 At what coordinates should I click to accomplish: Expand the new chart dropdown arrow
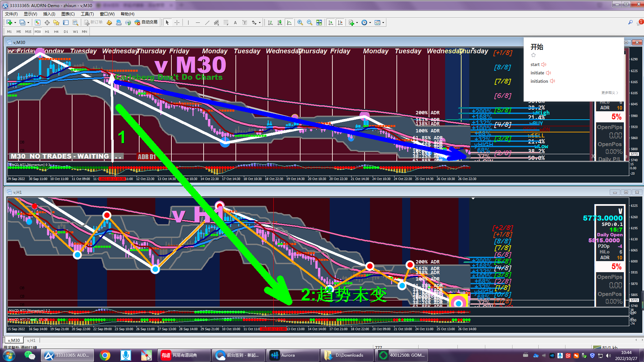click(x=15, y=22)
